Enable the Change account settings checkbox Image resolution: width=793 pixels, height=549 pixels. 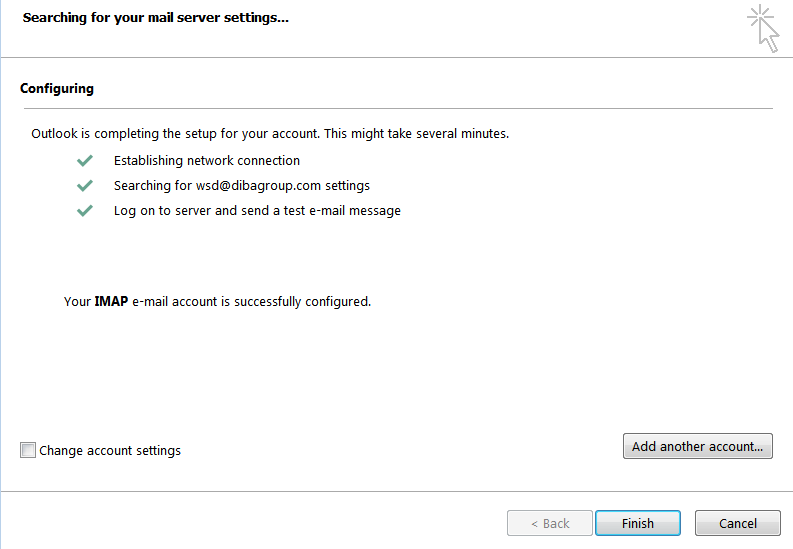click(28, 450)
